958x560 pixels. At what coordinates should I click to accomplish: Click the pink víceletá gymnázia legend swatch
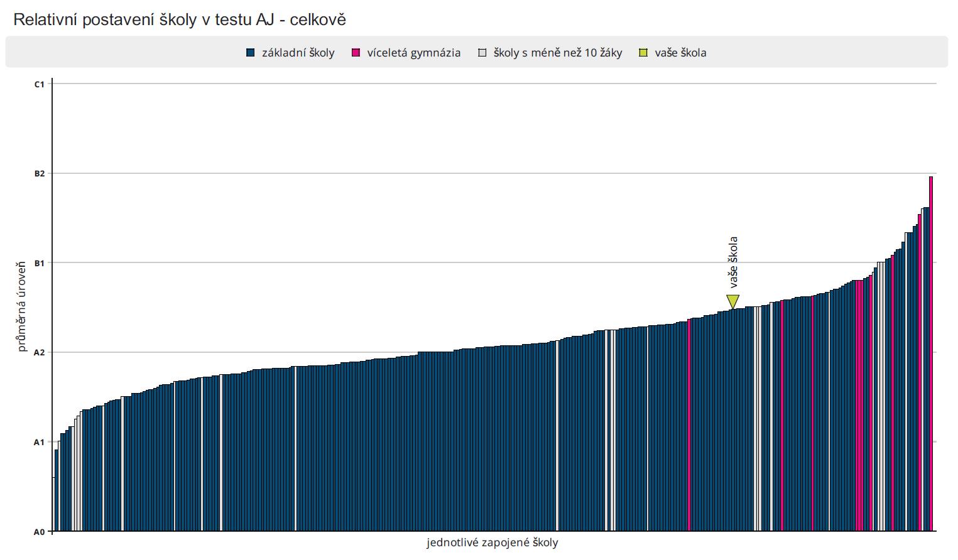tap(356, 53)
